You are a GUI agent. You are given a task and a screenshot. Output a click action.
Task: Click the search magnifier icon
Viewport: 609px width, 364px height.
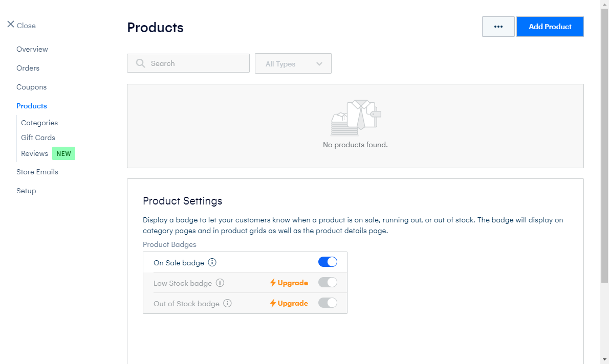(x=141, y=63)
